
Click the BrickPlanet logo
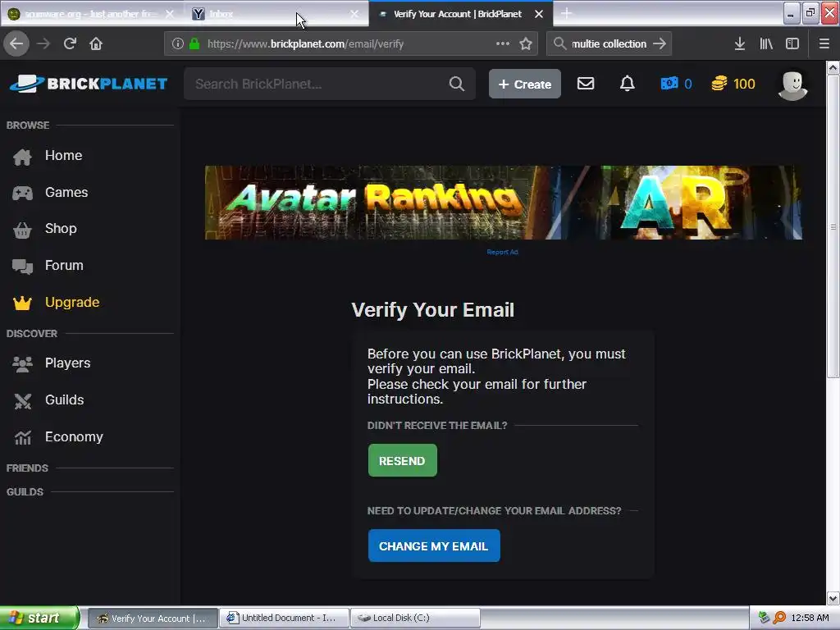point(89,84)
